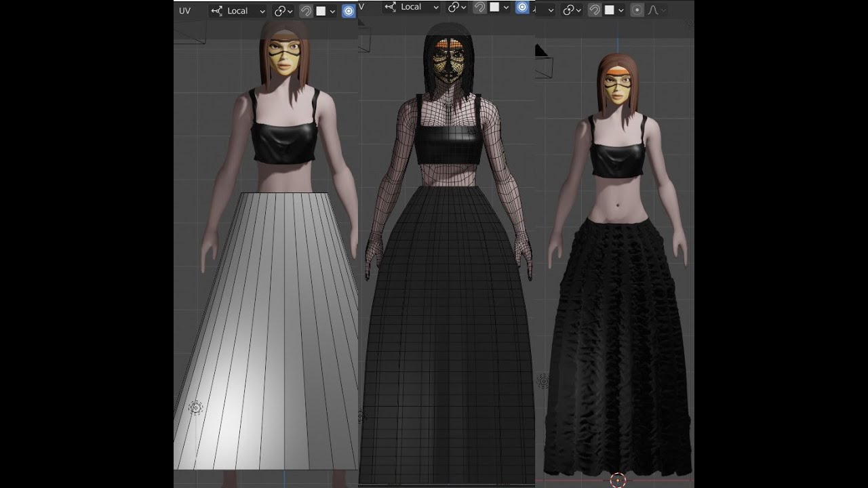Screen dimensions: 868x488
Task: Open proportional falloff curve dropdown
Action: point(657,10)
